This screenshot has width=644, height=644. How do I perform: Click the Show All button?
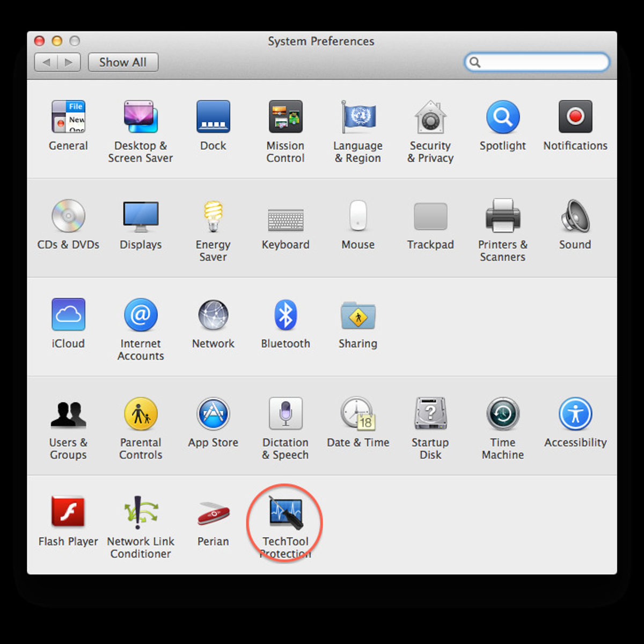[123, 62]
